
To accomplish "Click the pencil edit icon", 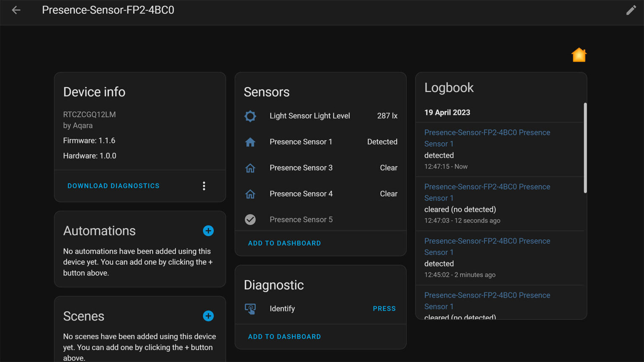I will coord(631,10).
